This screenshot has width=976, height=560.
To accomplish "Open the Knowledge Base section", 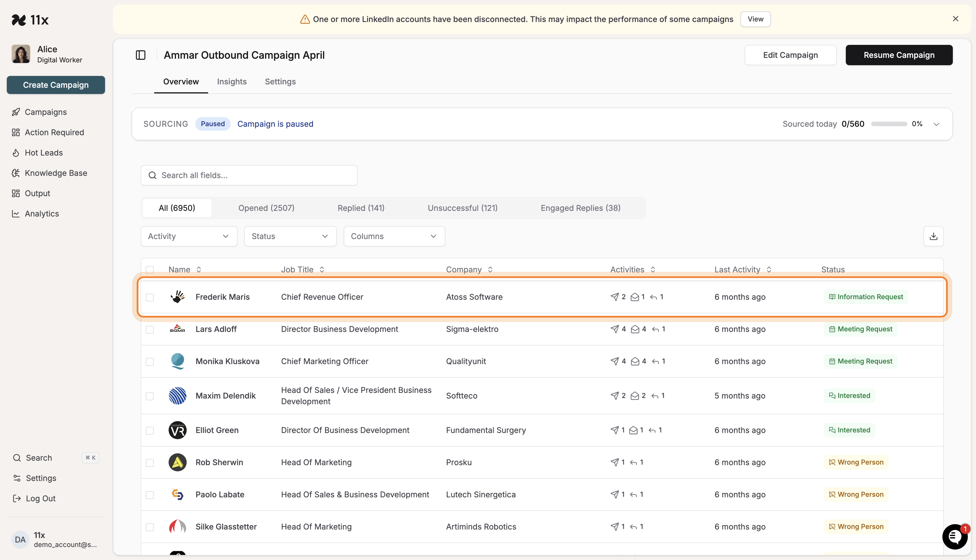I will pyautogui.click(x=56, y=173).
